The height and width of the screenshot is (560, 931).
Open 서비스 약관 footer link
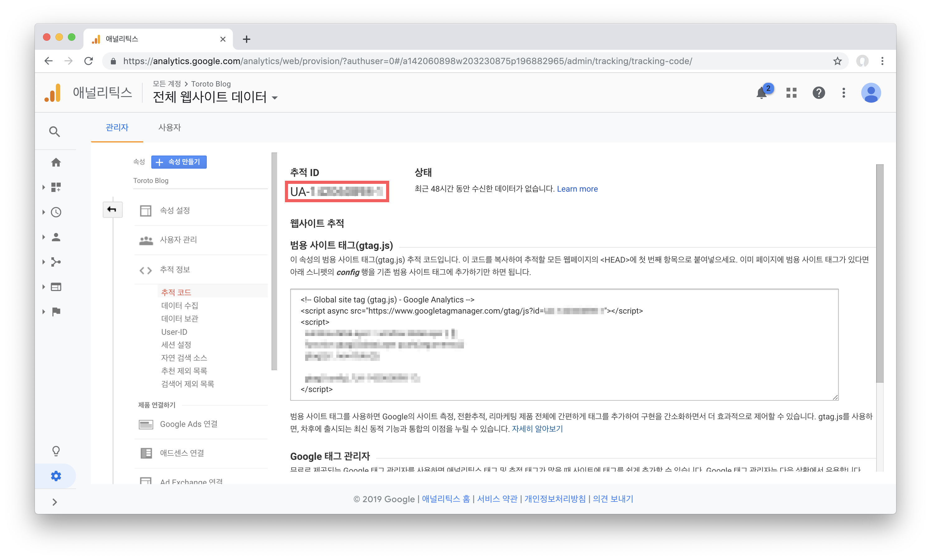[x=497, y=499]
